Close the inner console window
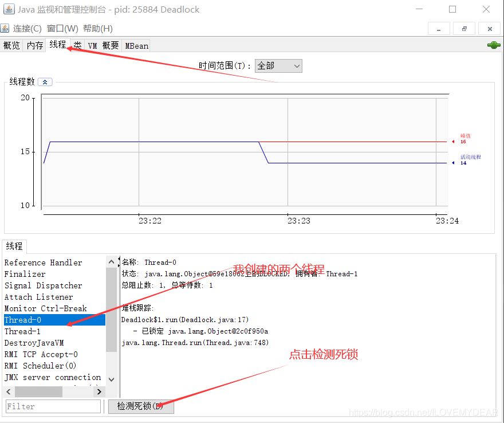This screenshot has width=504, height=423. 490,29
